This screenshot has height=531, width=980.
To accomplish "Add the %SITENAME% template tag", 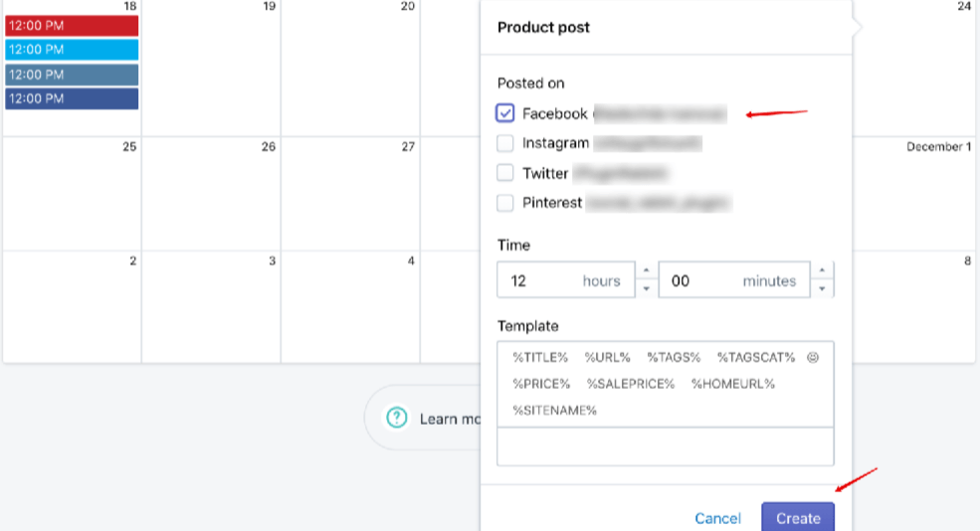I will [554, 410].
